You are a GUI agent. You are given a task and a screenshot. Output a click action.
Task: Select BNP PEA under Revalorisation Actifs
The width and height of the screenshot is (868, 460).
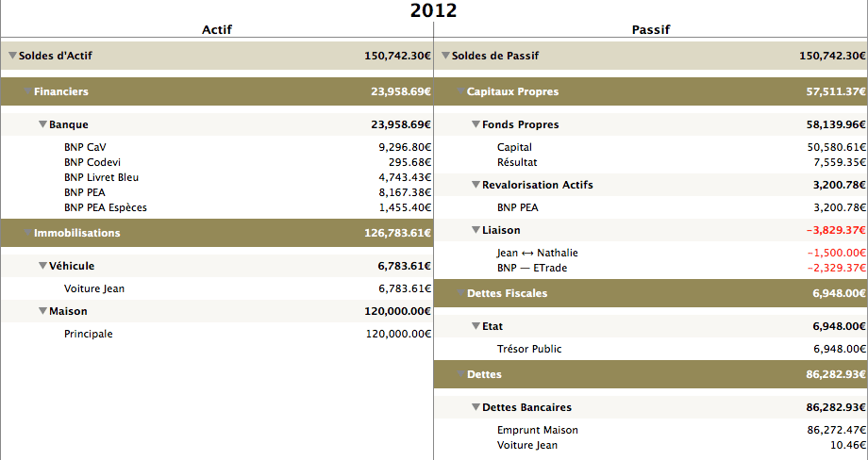[x=651, y=207]
